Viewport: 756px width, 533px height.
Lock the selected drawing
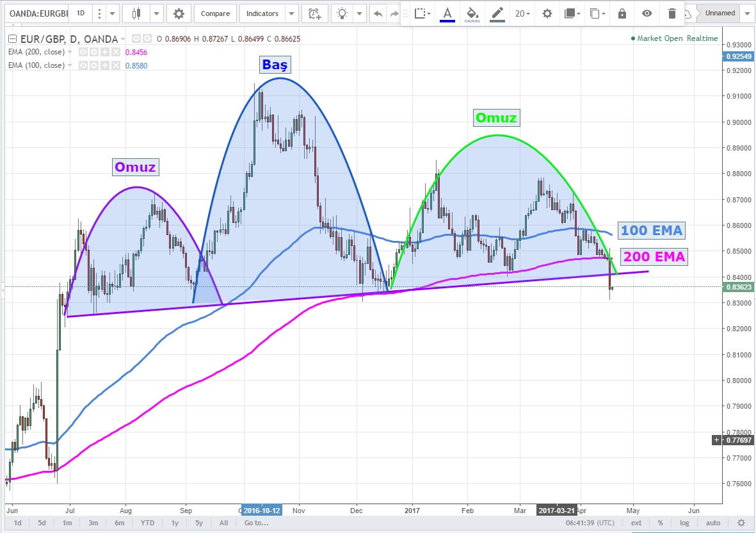click(x=622, y=13)
